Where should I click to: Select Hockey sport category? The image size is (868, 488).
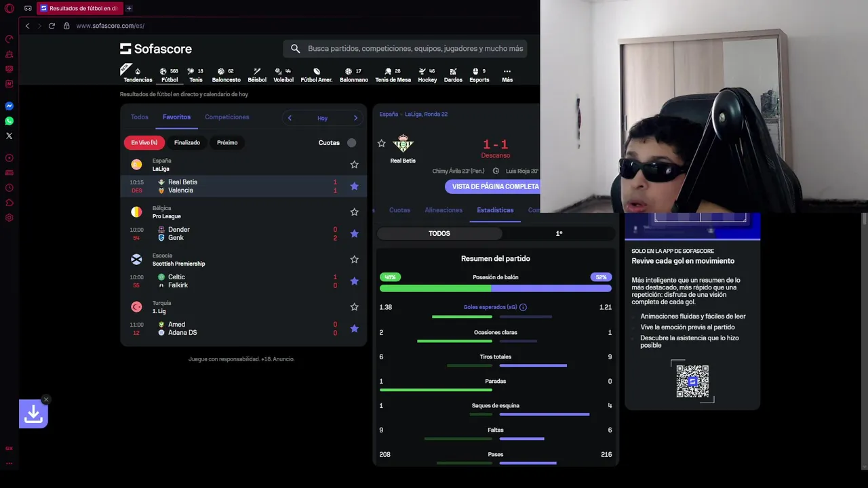coord(427,75)
